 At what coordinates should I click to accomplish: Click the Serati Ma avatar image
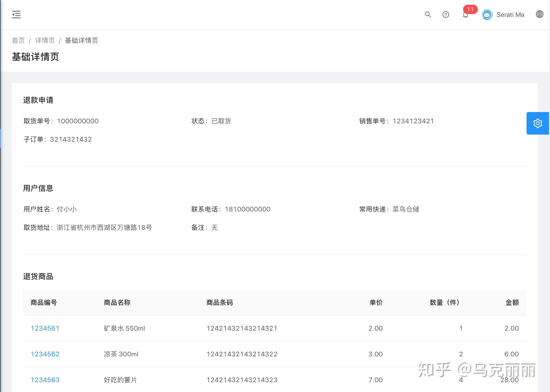(x=487, y=15)
